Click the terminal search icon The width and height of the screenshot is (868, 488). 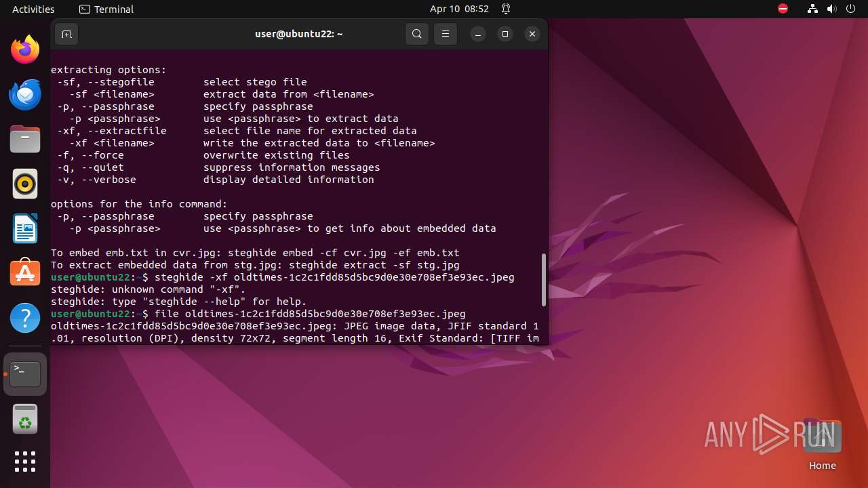click(x=417, y=34)
